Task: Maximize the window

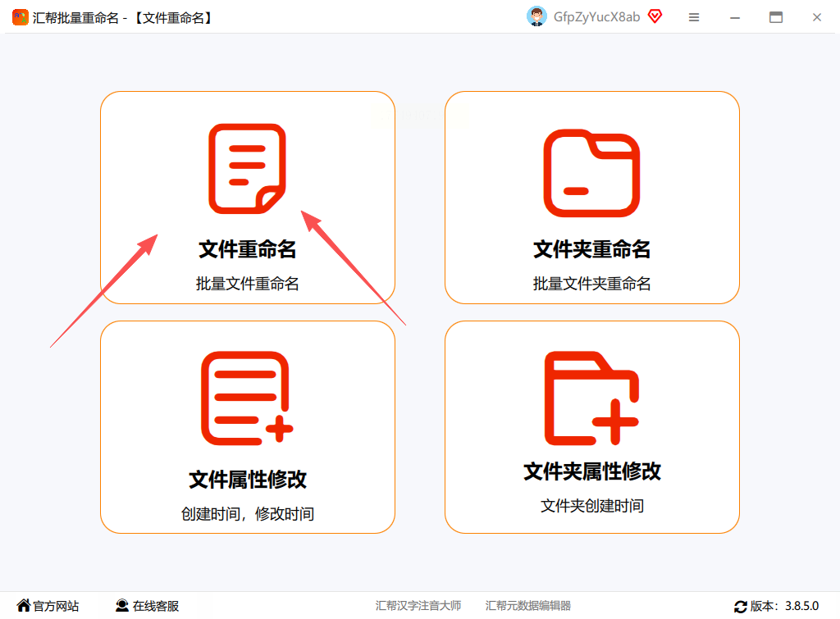Action: pos(776,18)
